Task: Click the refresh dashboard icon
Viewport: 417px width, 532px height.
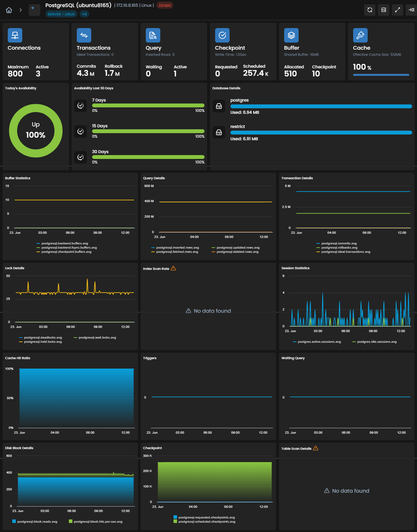Action: 370,10
